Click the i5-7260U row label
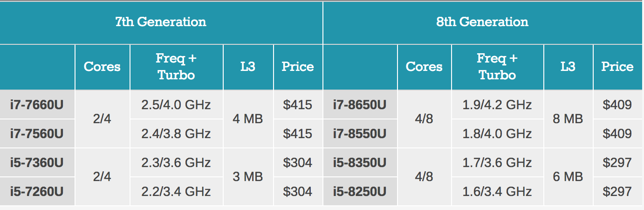 click(37, 191)
